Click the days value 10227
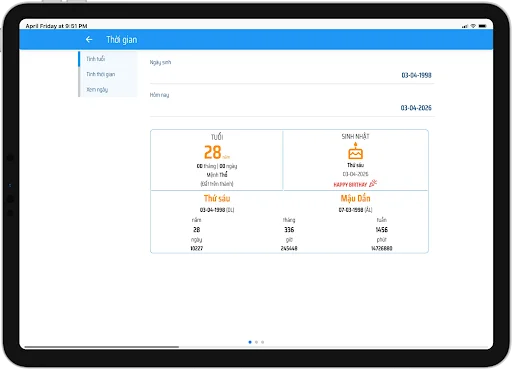Screen dimensions: 512x369 pos(197,248)
